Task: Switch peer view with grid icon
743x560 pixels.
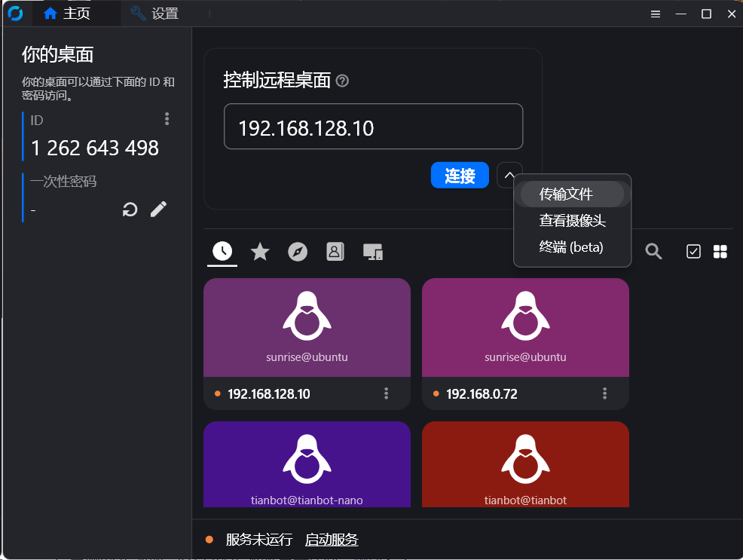Action: pos(720,252)
